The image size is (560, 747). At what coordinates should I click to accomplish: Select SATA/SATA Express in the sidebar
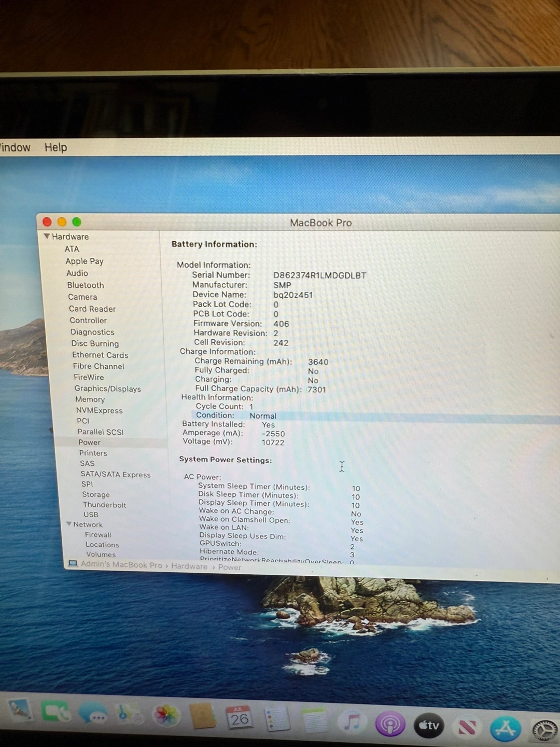coord(116,474)
